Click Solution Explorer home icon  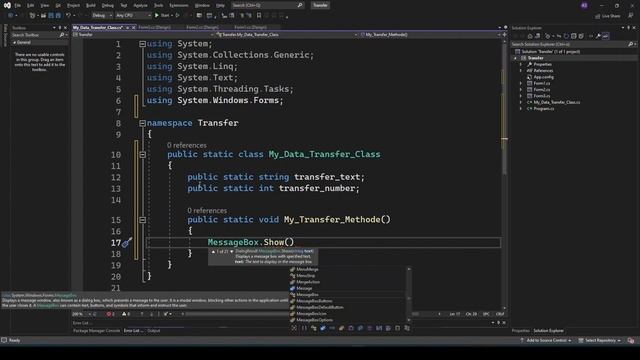[530, 36]
